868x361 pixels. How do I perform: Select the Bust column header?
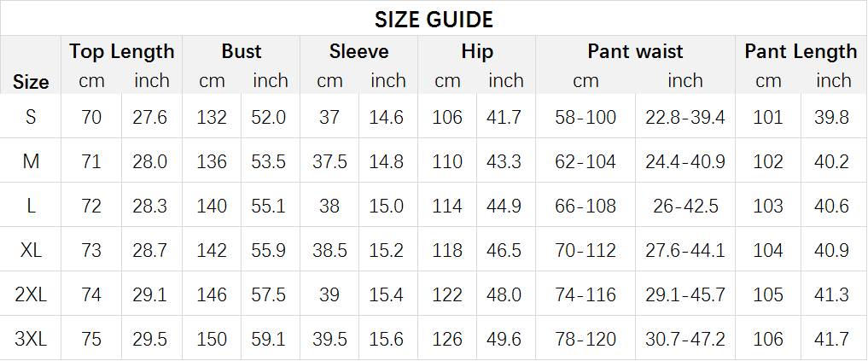click(242, 51)
